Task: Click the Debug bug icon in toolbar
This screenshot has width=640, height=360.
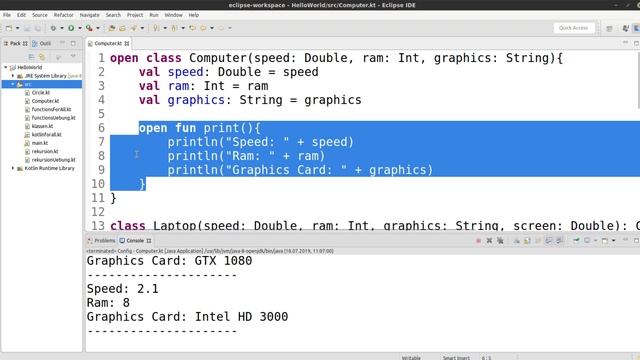Action: click(53, 28)
